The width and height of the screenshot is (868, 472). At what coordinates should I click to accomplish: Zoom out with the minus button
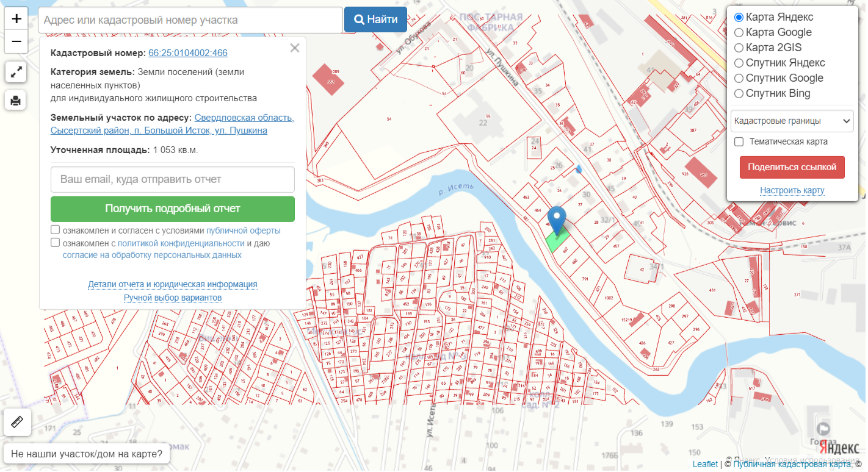pyautogui.click(x=16, y=41)
